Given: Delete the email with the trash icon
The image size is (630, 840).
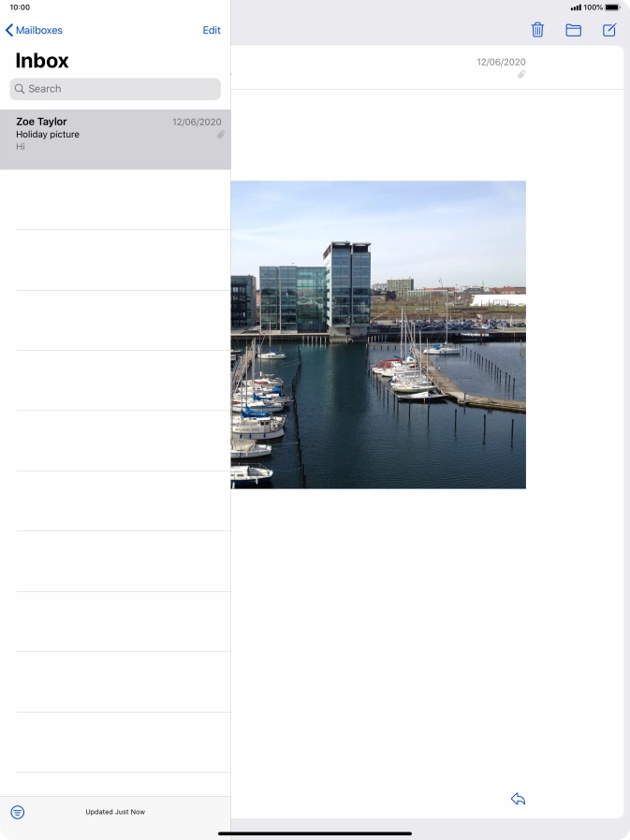Looking at the screenshot, I should click(537, 30).
